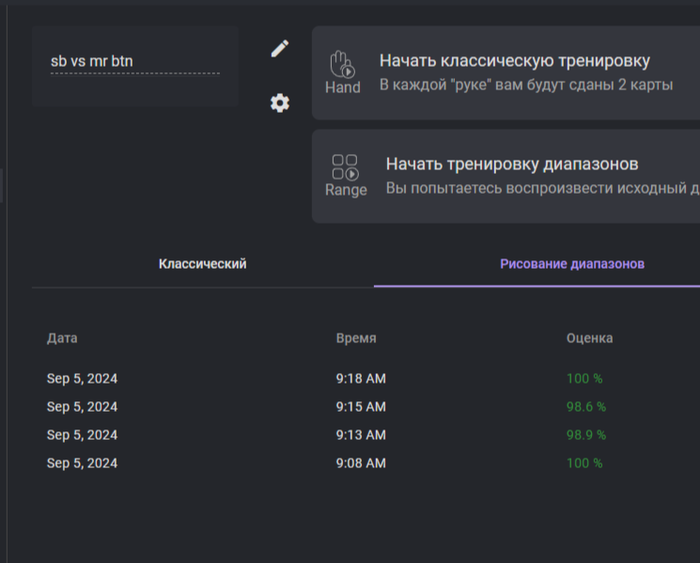Click the hand description text about 2 cards

click(526, 86)
